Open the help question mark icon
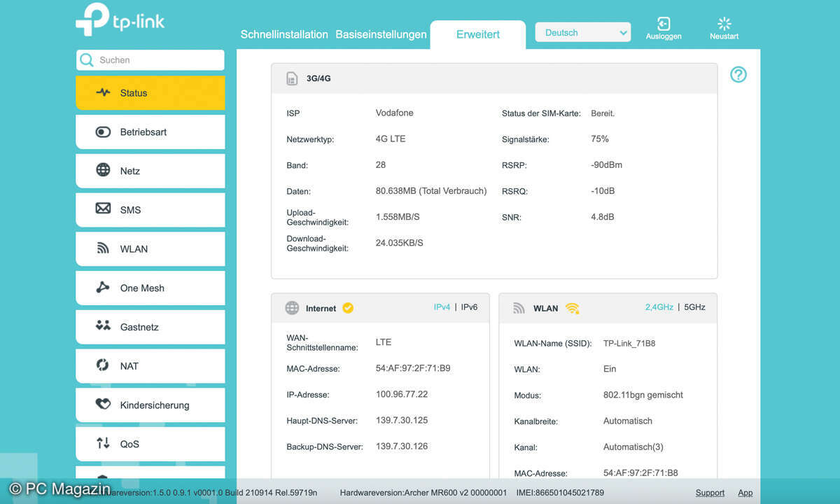 (738, 75)
